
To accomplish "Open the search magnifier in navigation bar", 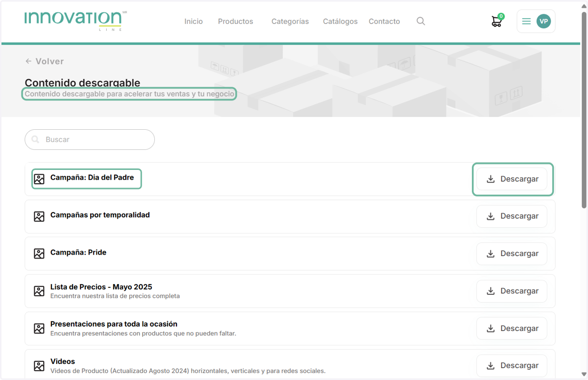I will 420,21.
